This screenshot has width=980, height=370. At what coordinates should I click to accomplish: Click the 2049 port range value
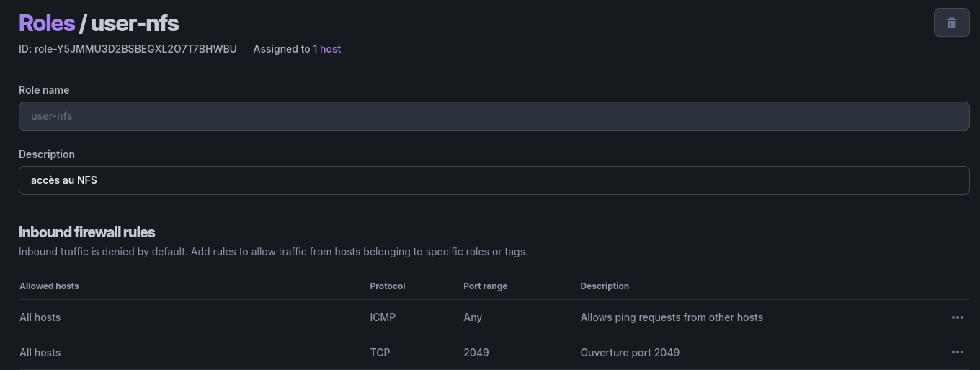click(x=476, y=353)
